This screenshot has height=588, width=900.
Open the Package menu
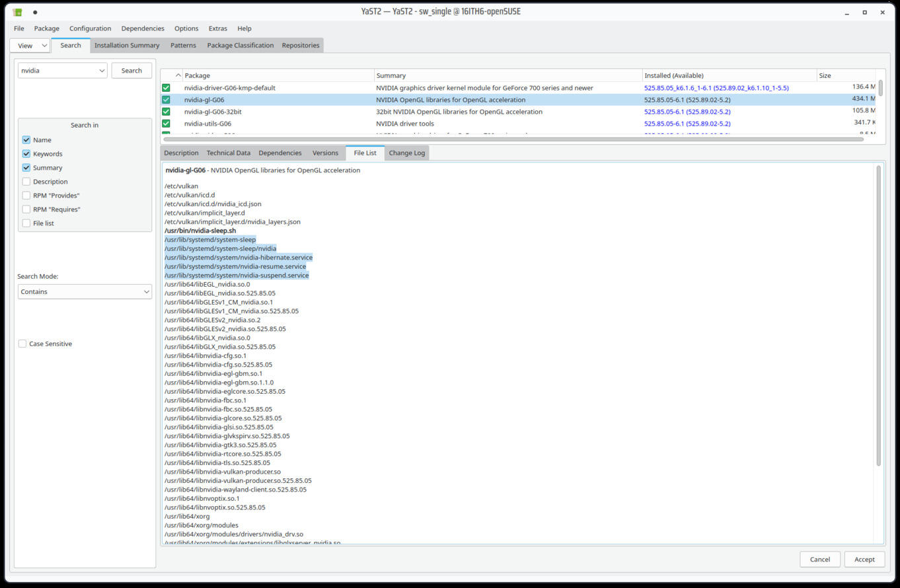tap(47, 28)
